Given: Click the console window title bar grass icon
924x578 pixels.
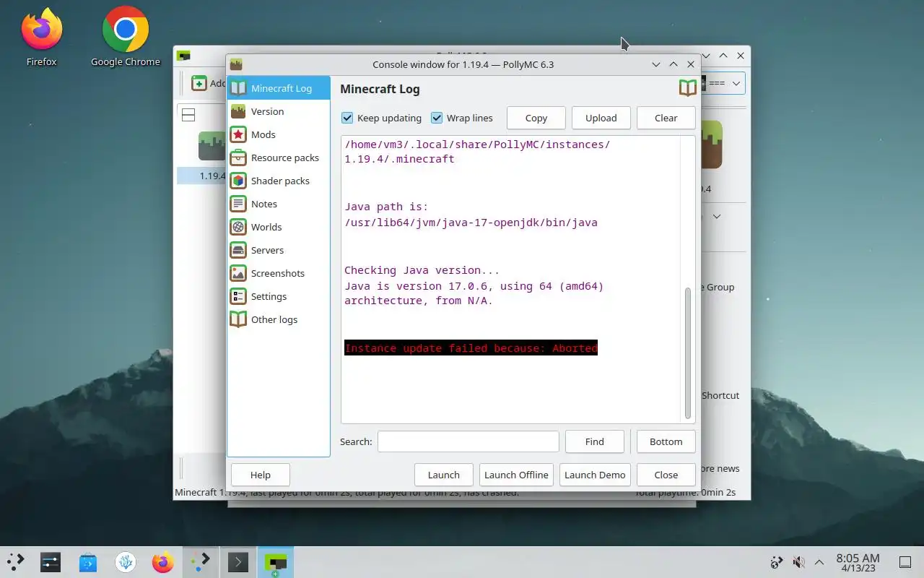Looking at the screenshot, I should click(x=236, y=64).
